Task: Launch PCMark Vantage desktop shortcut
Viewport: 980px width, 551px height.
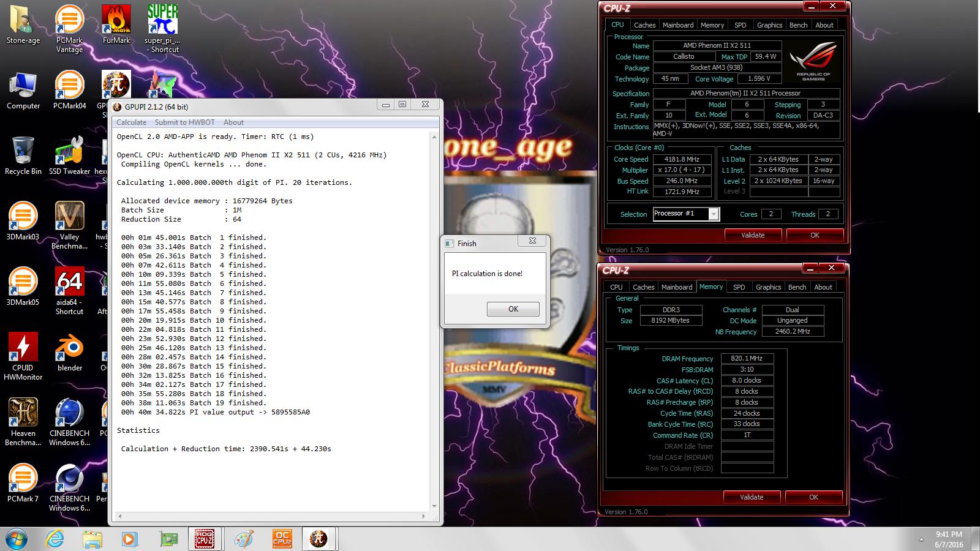Action: (69, 29)
